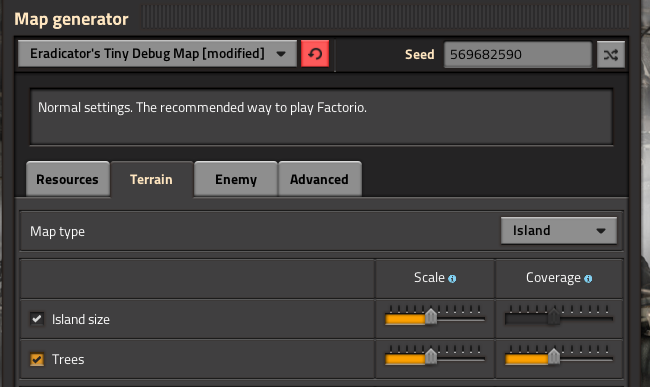Select the Terrain tab
This screenshot has width=650, height=387.
point(151,179)
